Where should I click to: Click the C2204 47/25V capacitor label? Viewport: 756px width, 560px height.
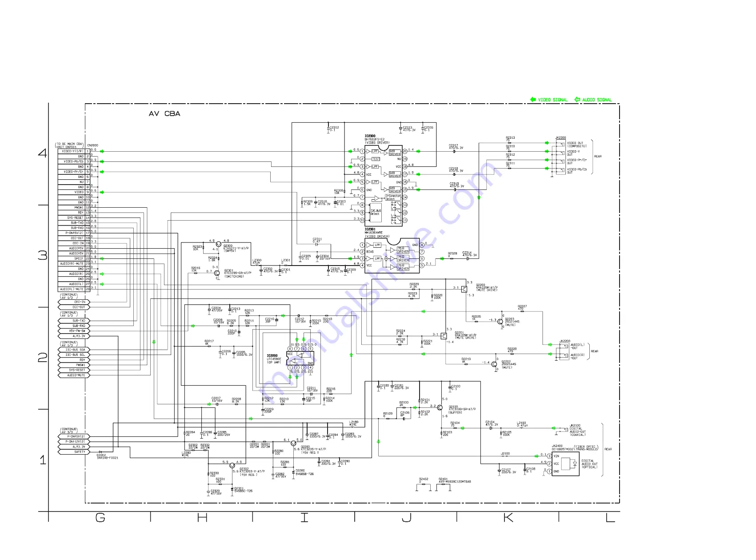[217, 309]
